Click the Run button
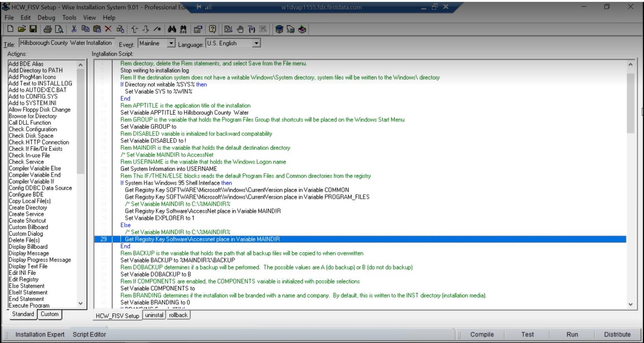The image size is (644, 343). pos(572,334)
